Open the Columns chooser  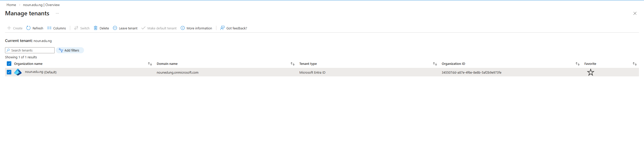(57, 28)
